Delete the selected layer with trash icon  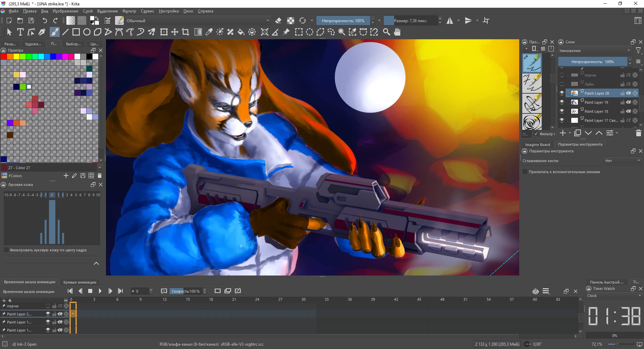[639, 133]
